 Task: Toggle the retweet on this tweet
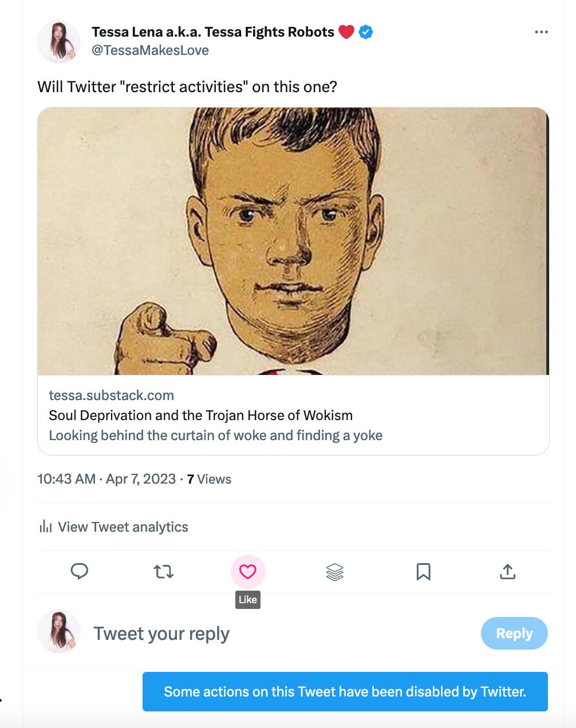point(164,571)
